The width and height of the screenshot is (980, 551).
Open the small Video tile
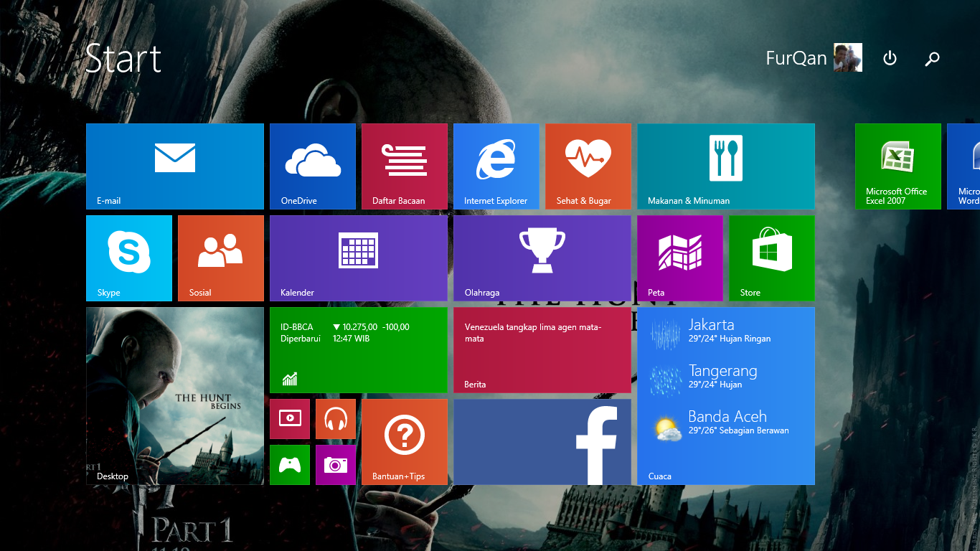(x=290, y=419)
